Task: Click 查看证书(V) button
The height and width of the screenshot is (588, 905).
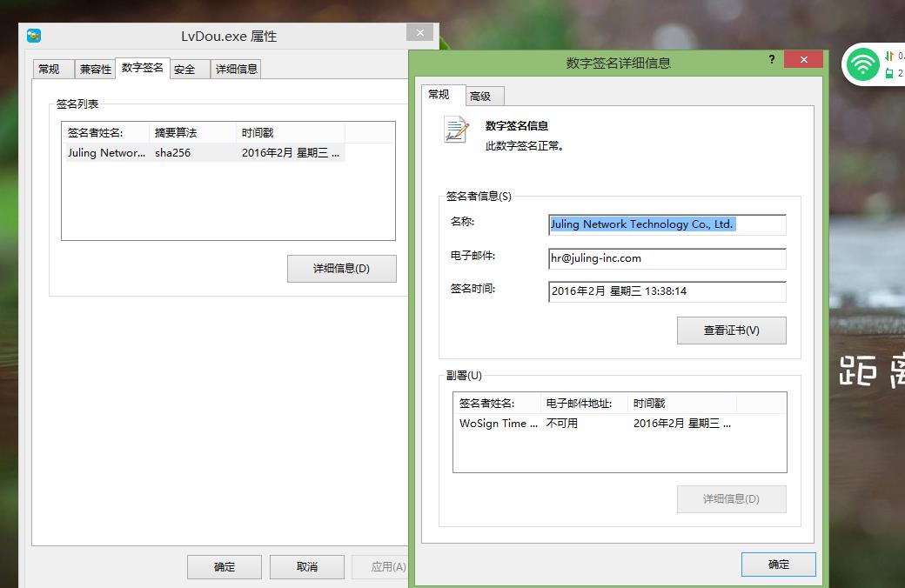Action: (731, 330)
